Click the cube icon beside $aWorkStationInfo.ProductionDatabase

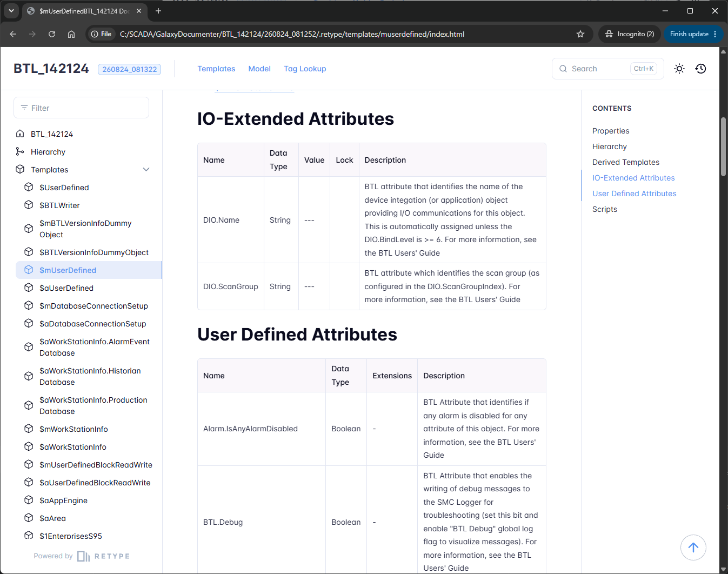coord(29,405)
